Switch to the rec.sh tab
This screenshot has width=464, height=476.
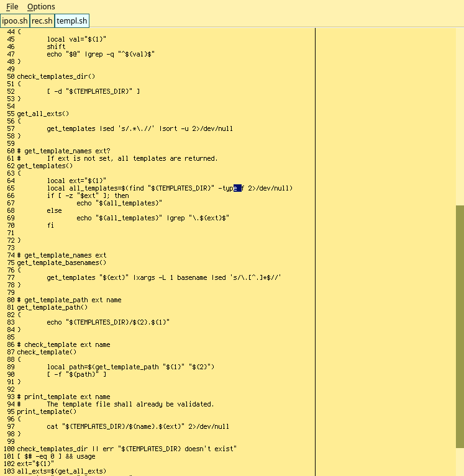click(42, 21)
